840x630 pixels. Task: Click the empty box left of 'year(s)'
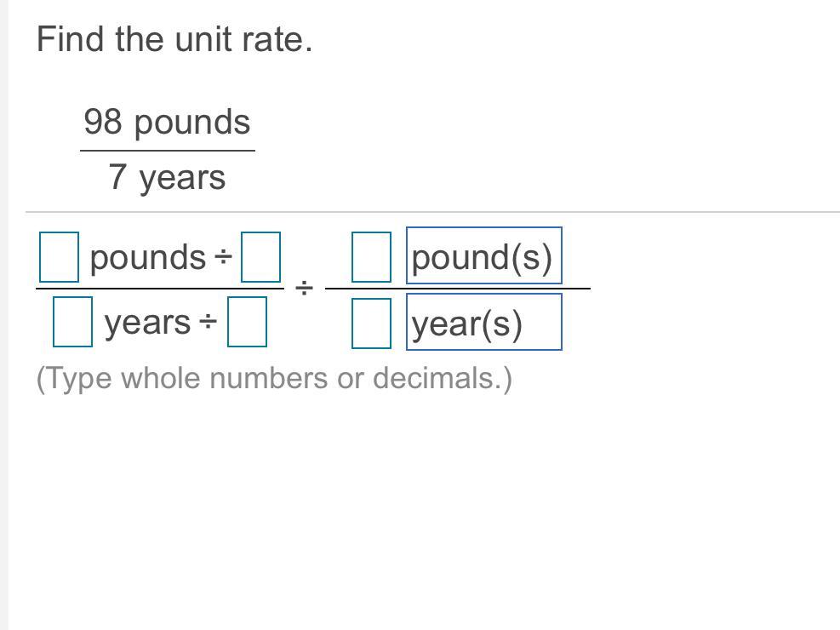click(x=371, y=324)
